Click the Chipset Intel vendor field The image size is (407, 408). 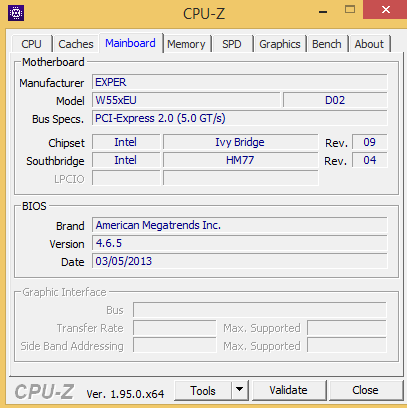(126, 142)
